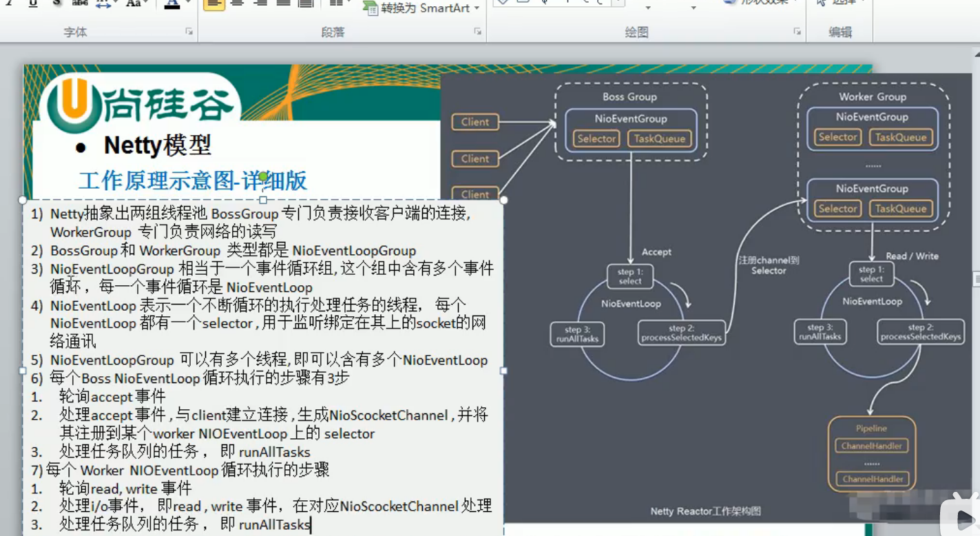Click the right-middle sizing handle of text box
The height and width of the screenshot is (536, 980).
503,371
